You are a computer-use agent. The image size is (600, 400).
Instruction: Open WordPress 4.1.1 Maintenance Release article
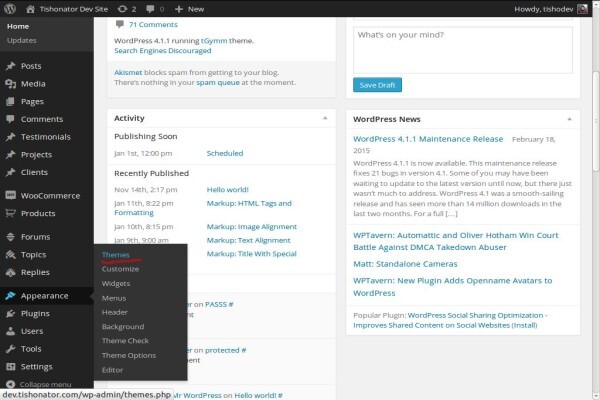pos(428,139)
